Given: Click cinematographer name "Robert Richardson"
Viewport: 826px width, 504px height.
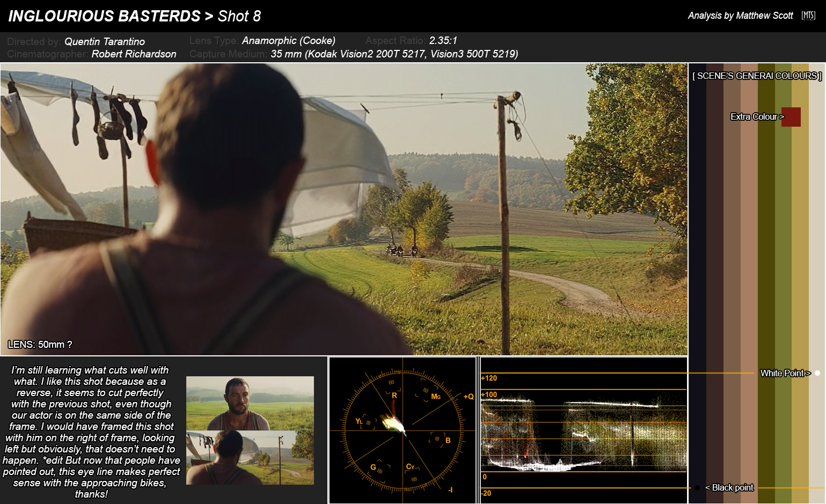Looking at the screenshot, I should point(134,54).
